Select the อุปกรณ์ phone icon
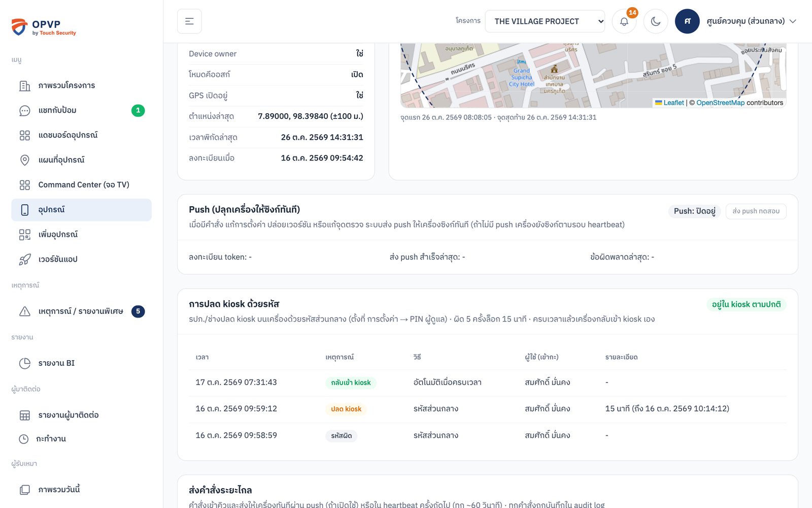Viewport: 812px width, 508px height. click(x=25, y=210)
